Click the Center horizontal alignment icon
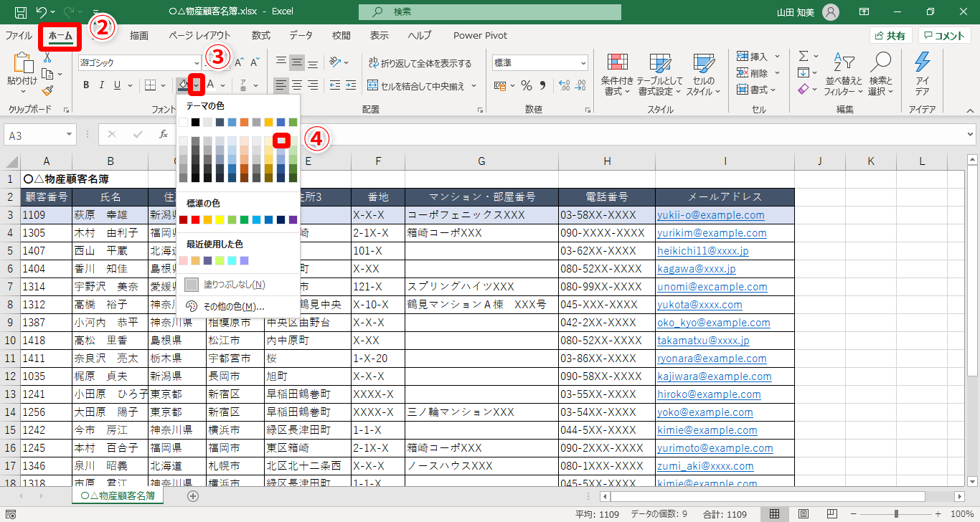The width and height of the screenshot is (980, 522). pyautogui.click(x=297, y=85)
